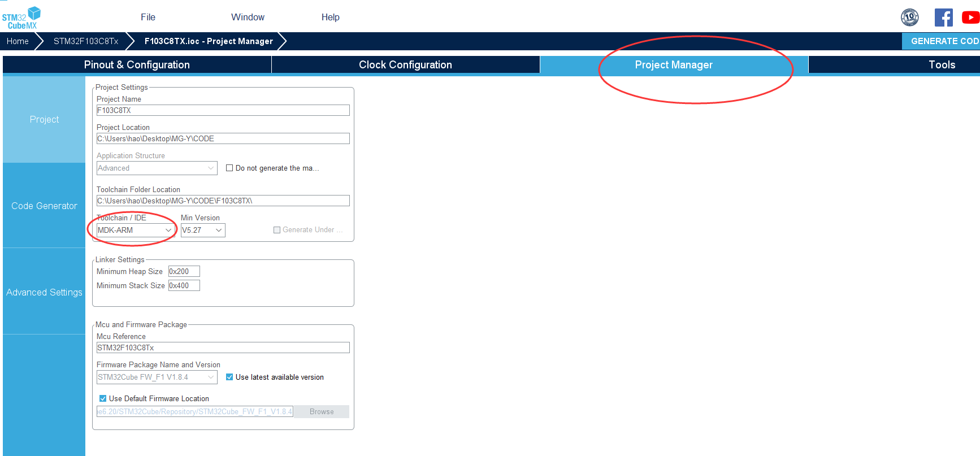Click the Minimum Heap Size field
Image resolution: width=980 pixels, height=456 pixels.
tap(184, 271)
